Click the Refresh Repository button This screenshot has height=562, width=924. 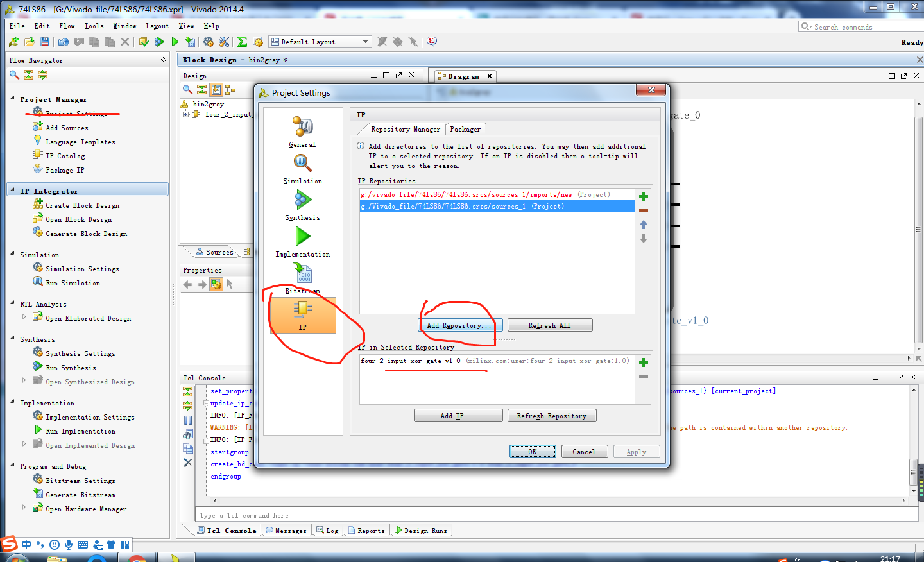click(552, 416)
